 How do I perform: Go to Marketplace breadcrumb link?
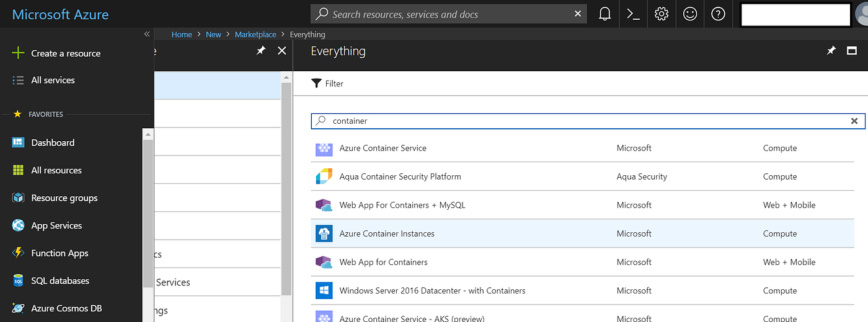[x=255, y=35]
